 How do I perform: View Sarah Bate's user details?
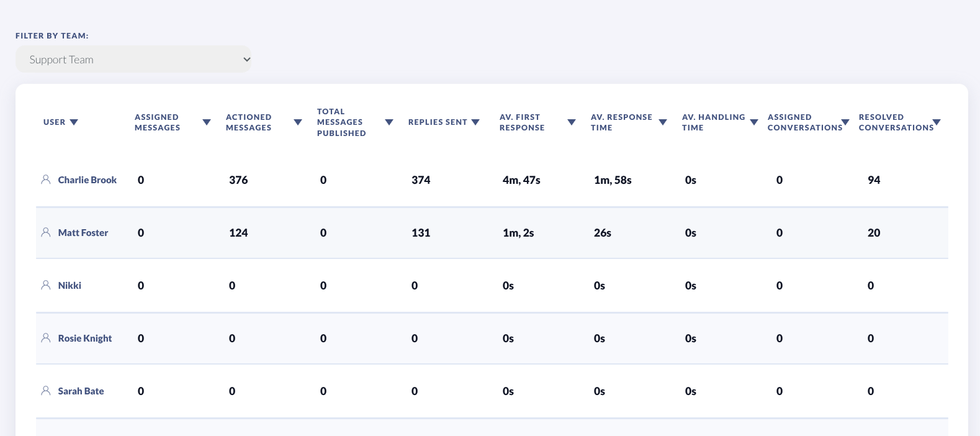pos(81,391)
